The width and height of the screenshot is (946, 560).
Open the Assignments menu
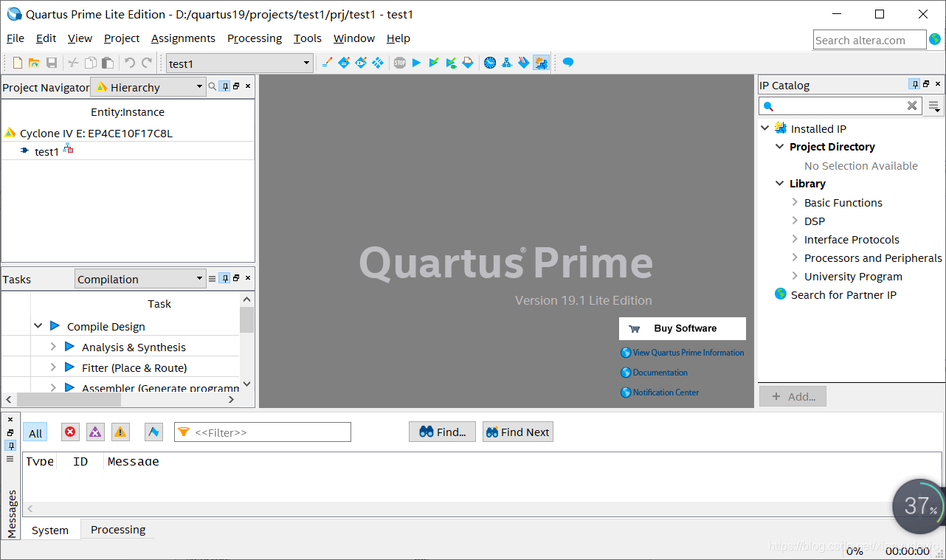click(x=183, y=38)
